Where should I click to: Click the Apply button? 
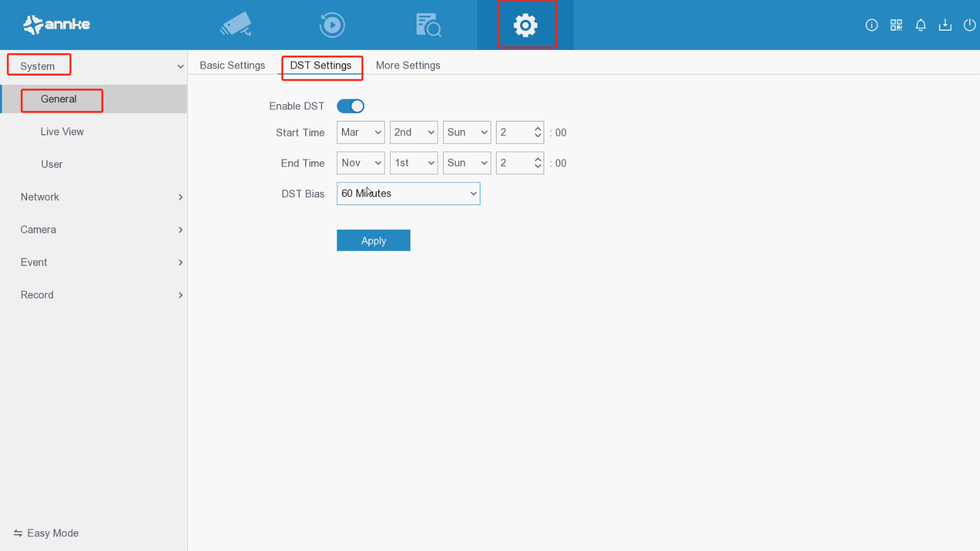click(x=373, y=241)
